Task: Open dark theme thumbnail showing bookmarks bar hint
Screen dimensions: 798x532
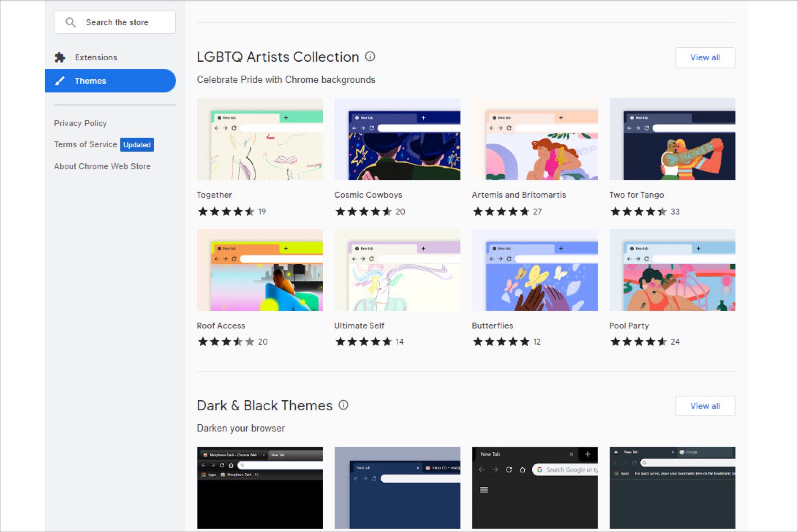Action: tap(673, 488)
